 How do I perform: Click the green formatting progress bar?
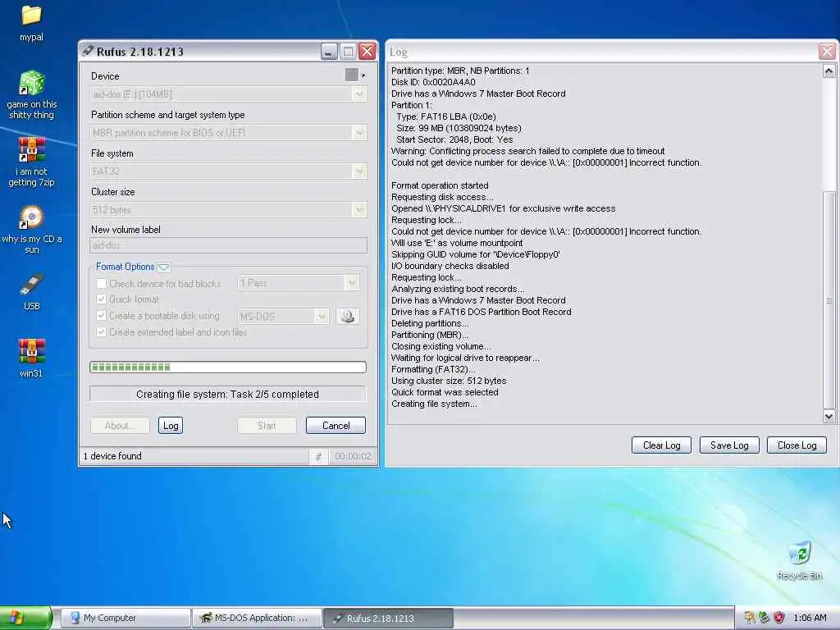tap(228, 367)
